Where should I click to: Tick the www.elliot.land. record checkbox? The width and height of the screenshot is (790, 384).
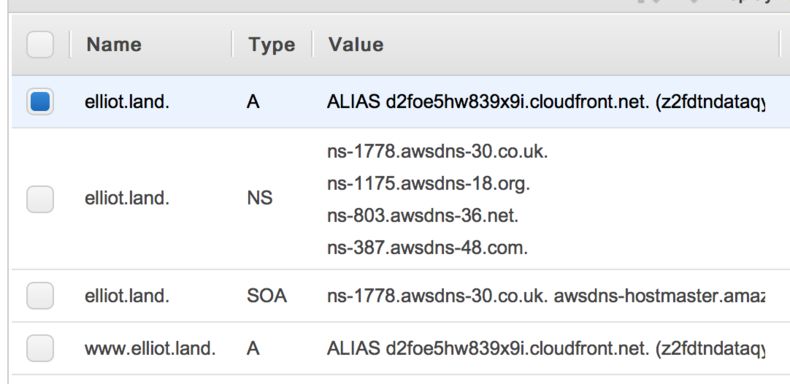tap(40, 348)
